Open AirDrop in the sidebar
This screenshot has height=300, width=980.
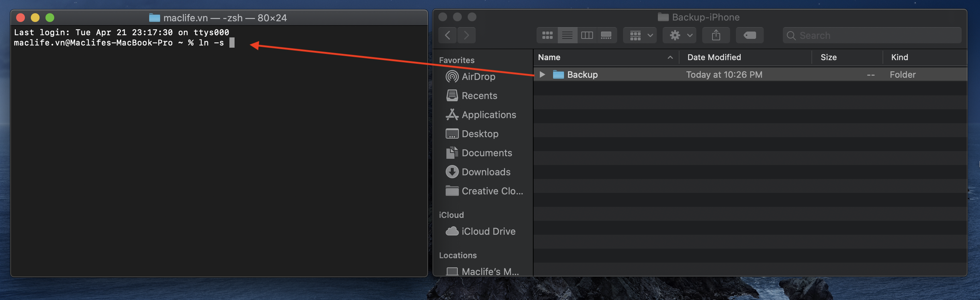coord(478,77)
